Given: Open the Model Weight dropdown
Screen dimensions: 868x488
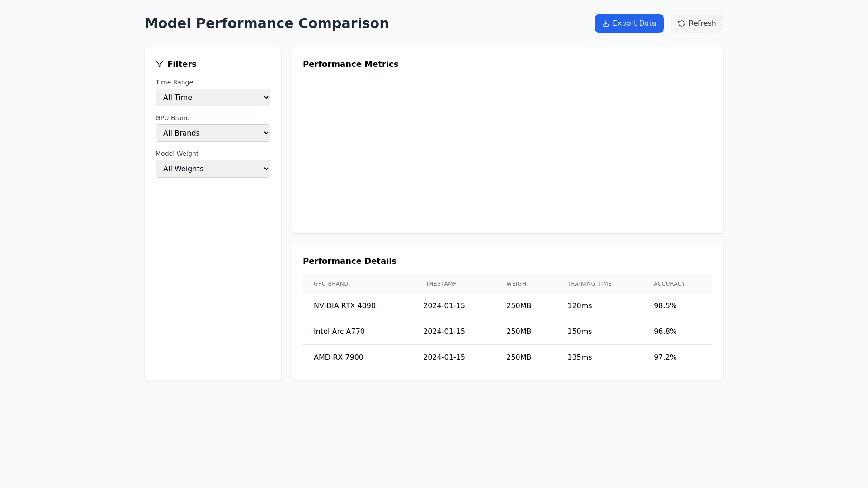Looking at the screenshot, I should pos(213,169).
